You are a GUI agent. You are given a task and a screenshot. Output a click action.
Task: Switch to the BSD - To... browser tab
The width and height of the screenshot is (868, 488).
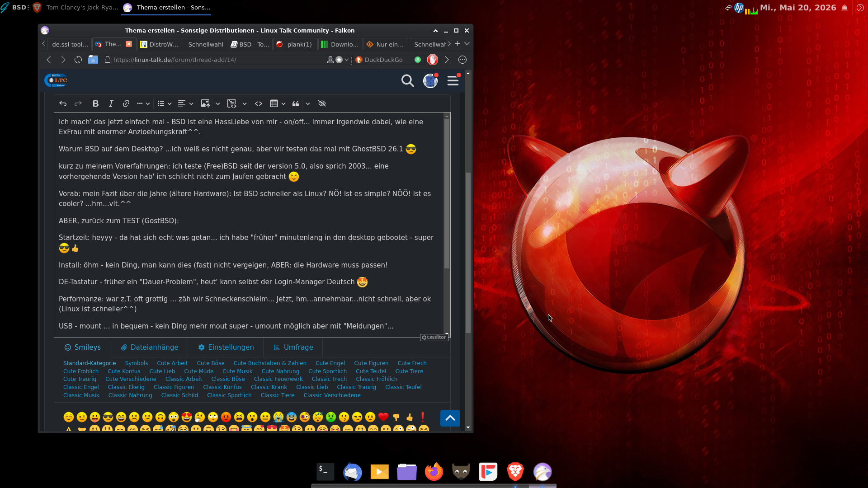[x=250, y=44]
